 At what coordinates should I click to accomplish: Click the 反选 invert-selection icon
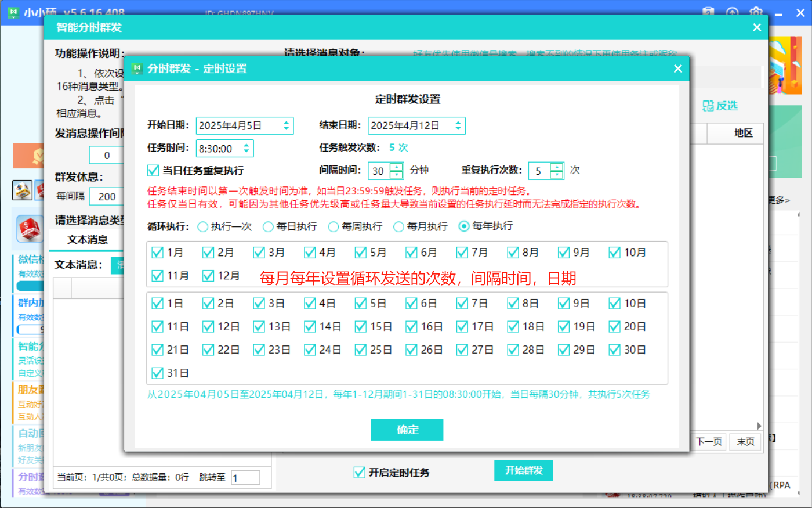tap(708, 106)
